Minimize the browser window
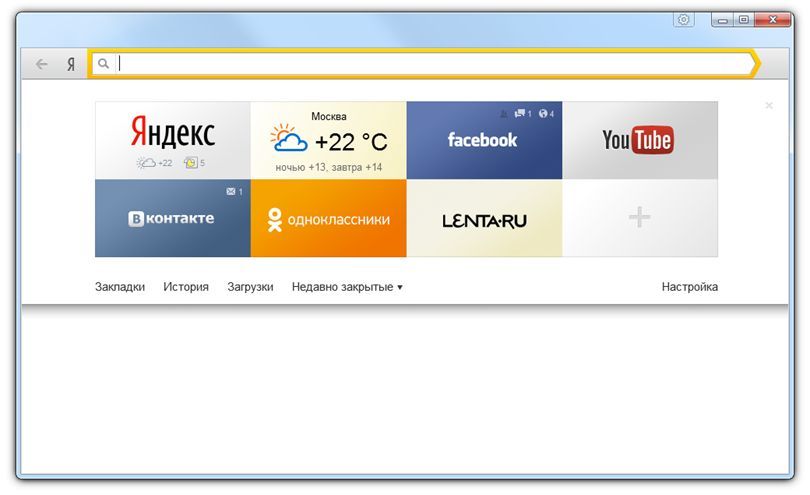810x495 pixels. pos(723,20)
